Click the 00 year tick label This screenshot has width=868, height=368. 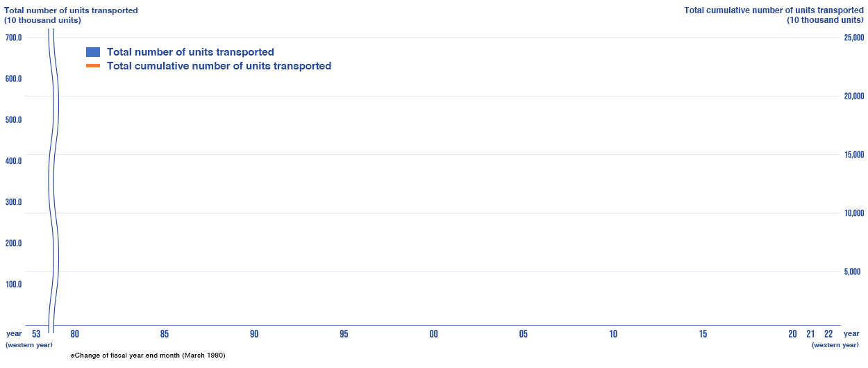point(433,334)
